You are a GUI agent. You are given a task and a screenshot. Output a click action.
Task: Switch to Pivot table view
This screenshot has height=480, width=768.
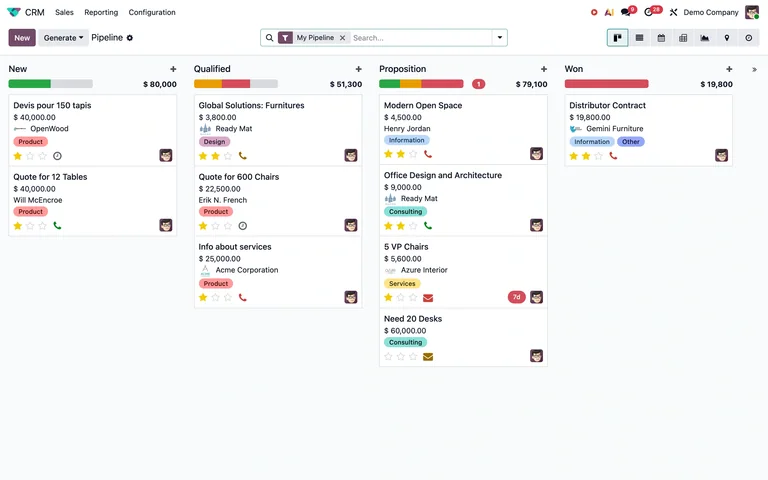683,38
